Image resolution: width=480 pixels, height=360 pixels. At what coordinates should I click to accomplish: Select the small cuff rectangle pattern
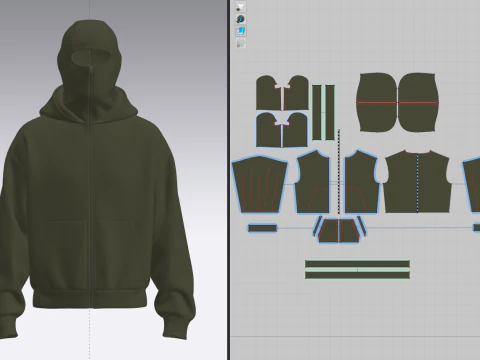coord(262,228)
